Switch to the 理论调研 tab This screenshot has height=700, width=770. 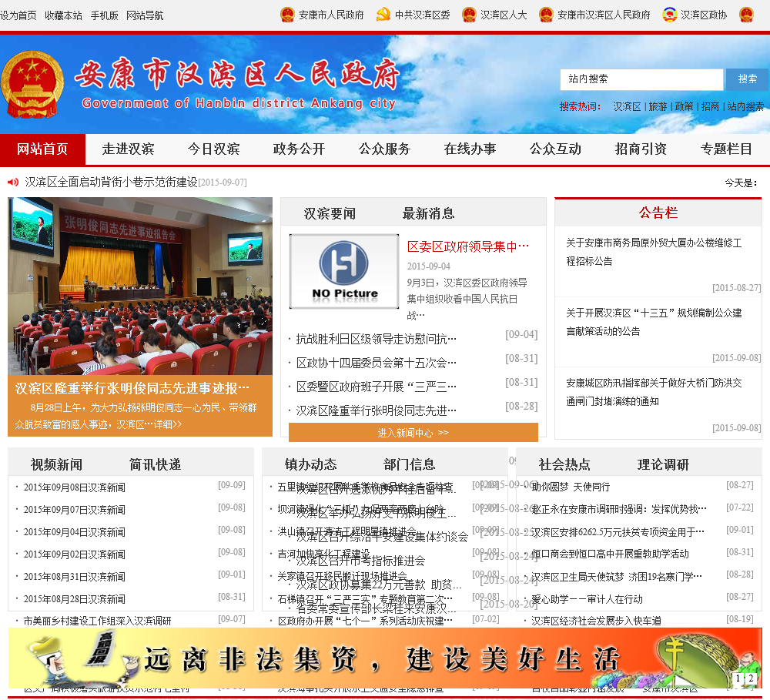click(x=664, y=464)
